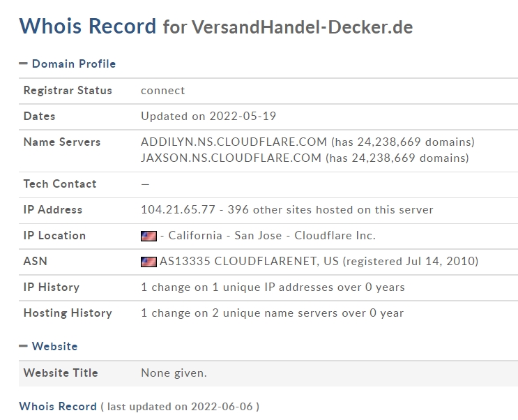The height and width of the screenshot is (420, 518).
Task: Collapse the Website section
Action: point(48,346)
